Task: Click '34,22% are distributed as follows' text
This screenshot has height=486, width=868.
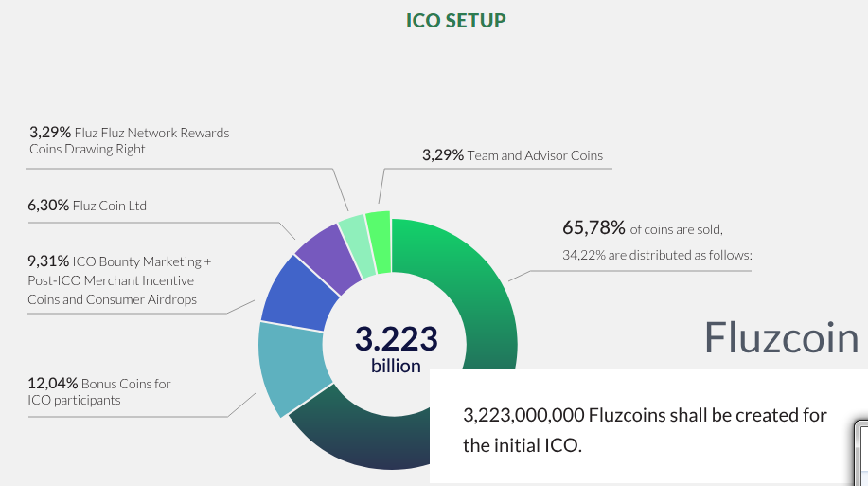Action: tap(657, 255)
